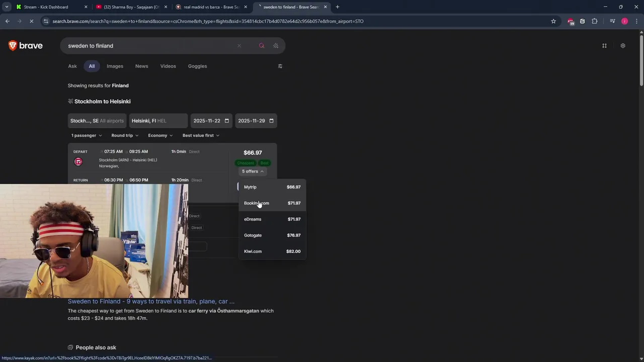The height and width of the screenshot is (362, 644).
Task: Open the browser three-dot menu
Action: click(x=636, y=21)
